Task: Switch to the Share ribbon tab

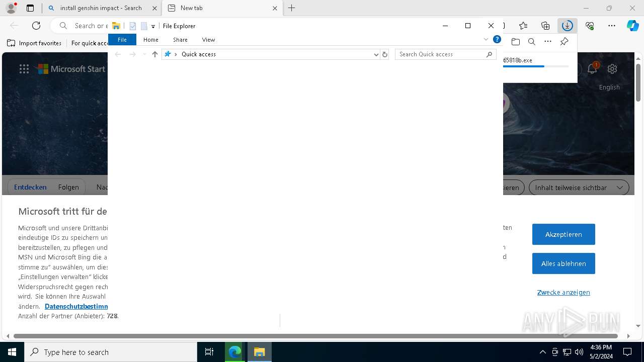Action: coord(180,40)
